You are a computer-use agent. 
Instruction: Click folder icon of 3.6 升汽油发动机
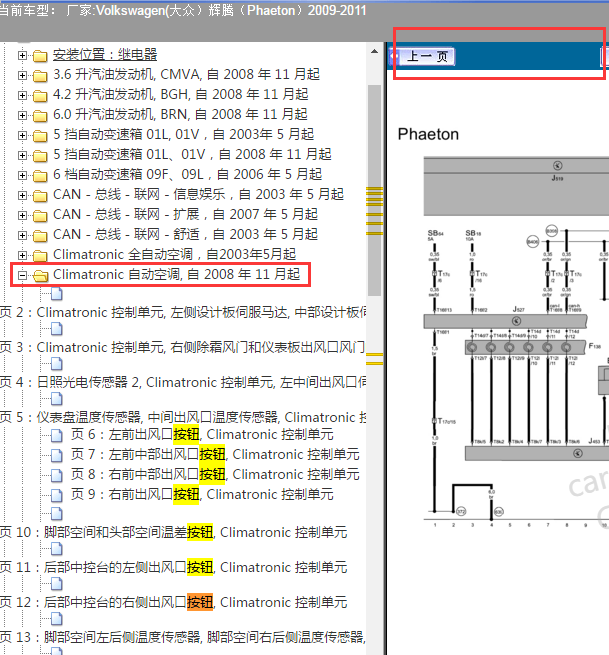coord(40,75)
